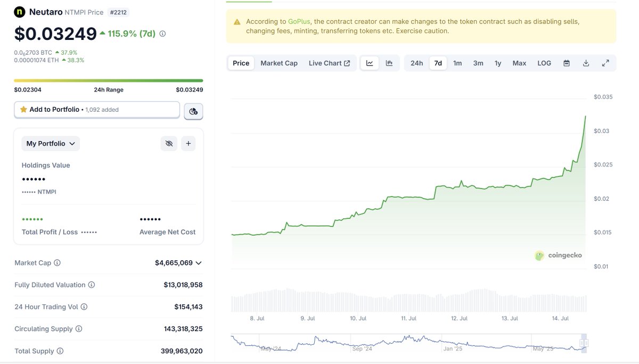Image resolution: width=639 pixels, height=364 pixels.
Task: Click the $13,018,958 valuation value
Action: (183, 285)
